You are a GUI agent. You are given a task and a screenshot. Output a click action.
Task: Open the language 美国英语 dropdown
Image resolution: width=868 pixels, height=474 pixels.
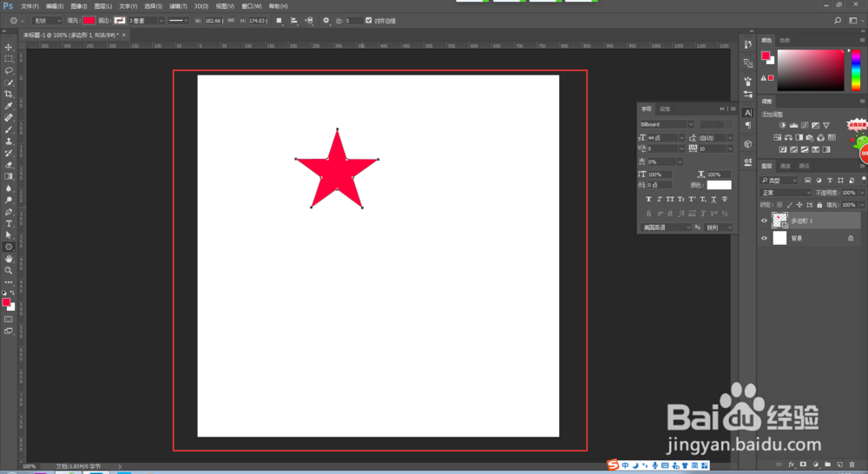pos(666,227)
